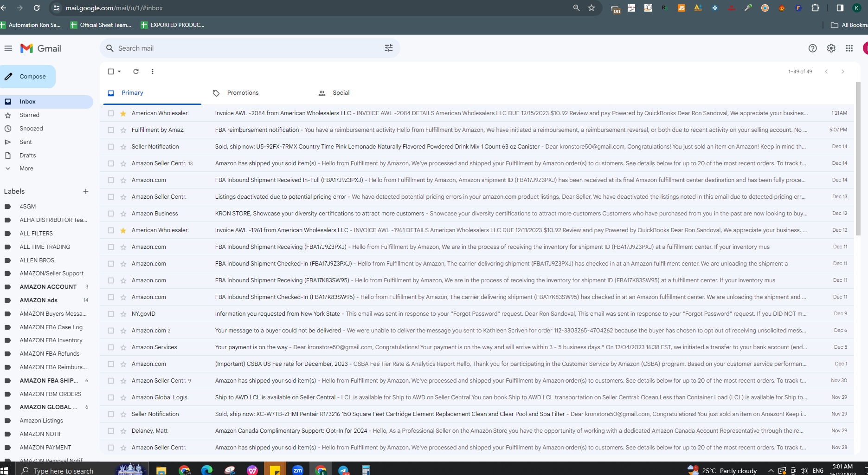Select checkbox for Invoice AWL -2084 email
This screenshot has width=868, height=475.
pos(110,113)
